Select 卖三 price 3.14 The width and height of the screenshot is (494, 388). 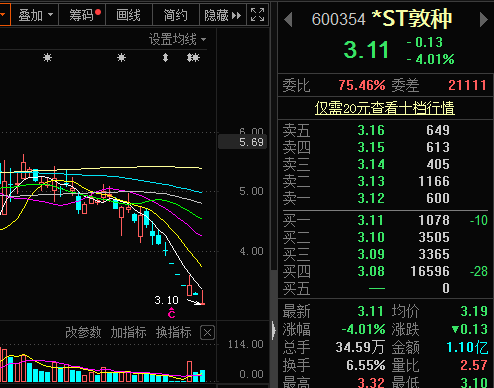point(371,164)
